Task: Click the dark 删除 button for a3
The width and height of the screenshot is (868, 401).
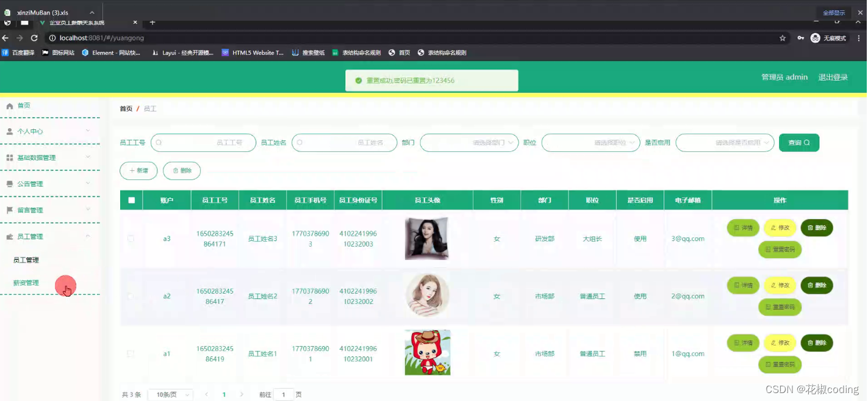Action: (817, 228)
